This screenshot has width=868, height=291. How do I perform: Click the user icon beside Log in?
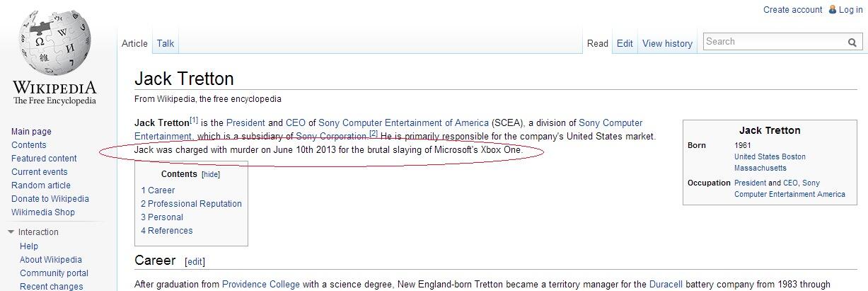point(832,10)
